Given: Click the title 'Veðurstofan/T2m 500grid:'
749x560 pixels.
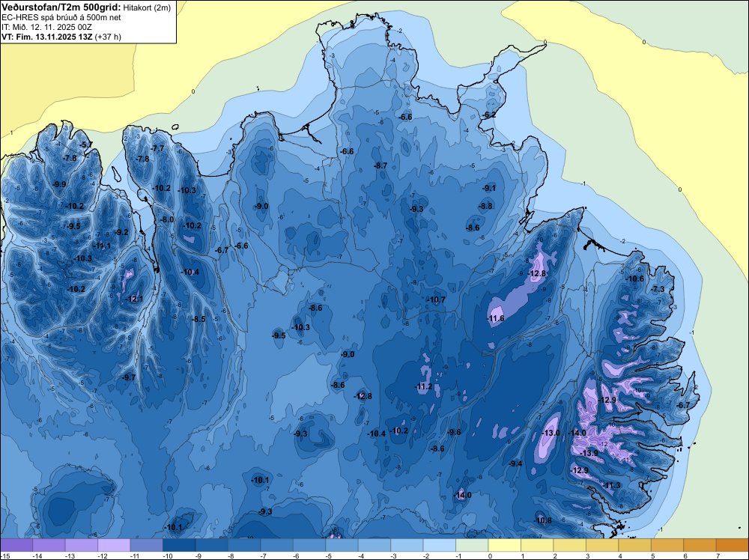Looking at the screenshot, I should (61, 7).
